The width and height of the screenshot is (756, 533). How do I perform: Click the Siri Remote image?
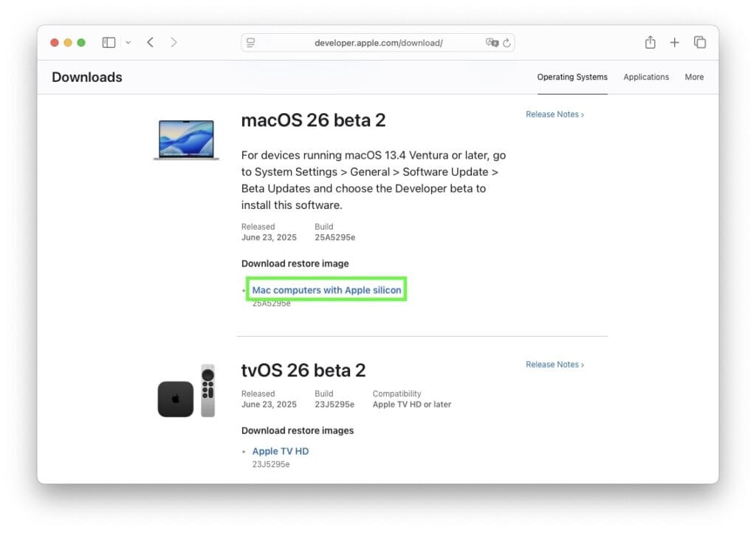207,391
